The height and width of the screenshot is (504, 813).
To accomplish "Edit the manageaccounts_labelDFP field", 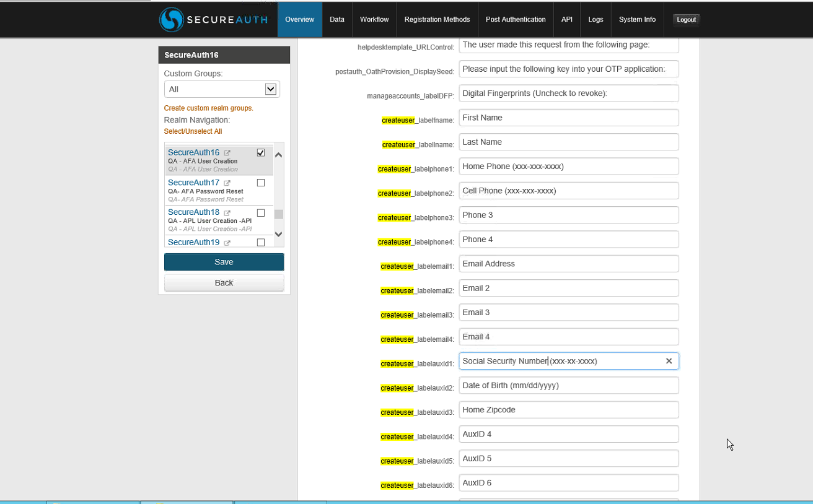I will click(x=569, y=93).
